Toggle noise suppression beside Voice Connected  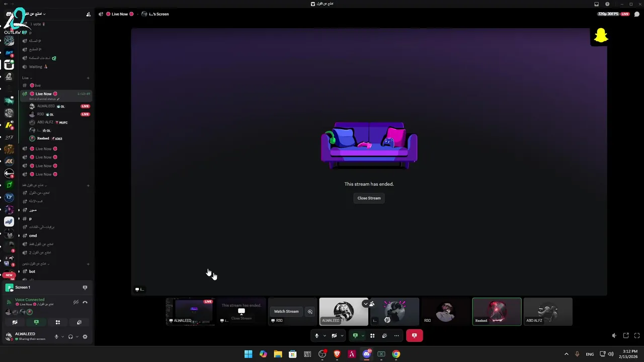(76, 302)
